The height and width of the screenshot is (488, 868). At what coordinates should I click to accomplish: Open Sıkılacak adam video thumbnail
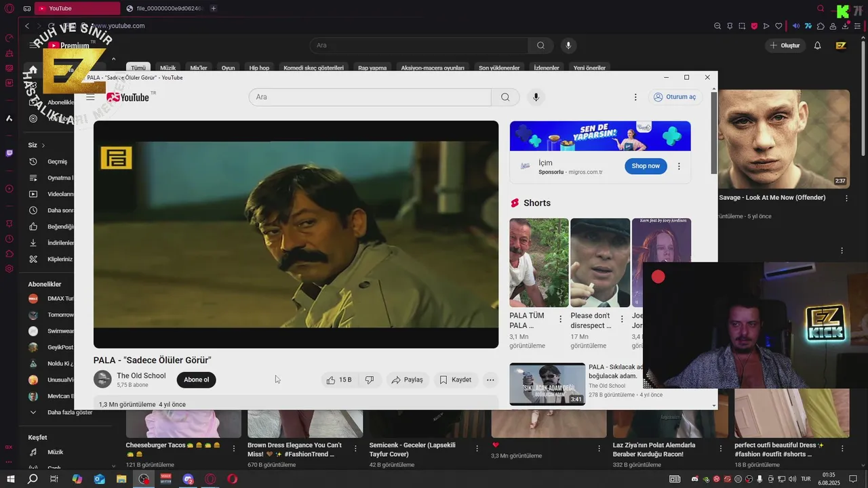point(547,384)
